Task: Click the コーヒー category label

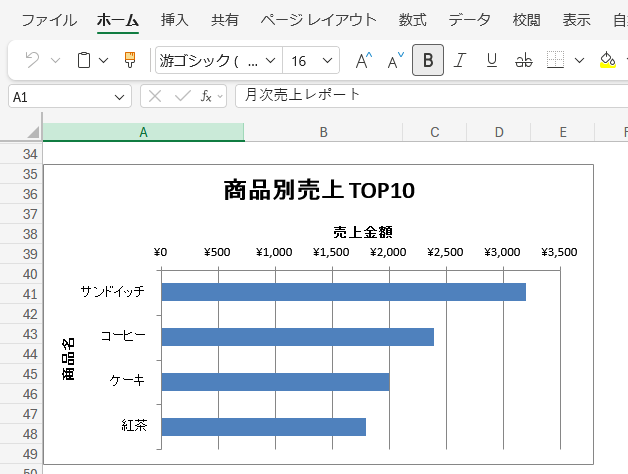Action: pos(123,336)
